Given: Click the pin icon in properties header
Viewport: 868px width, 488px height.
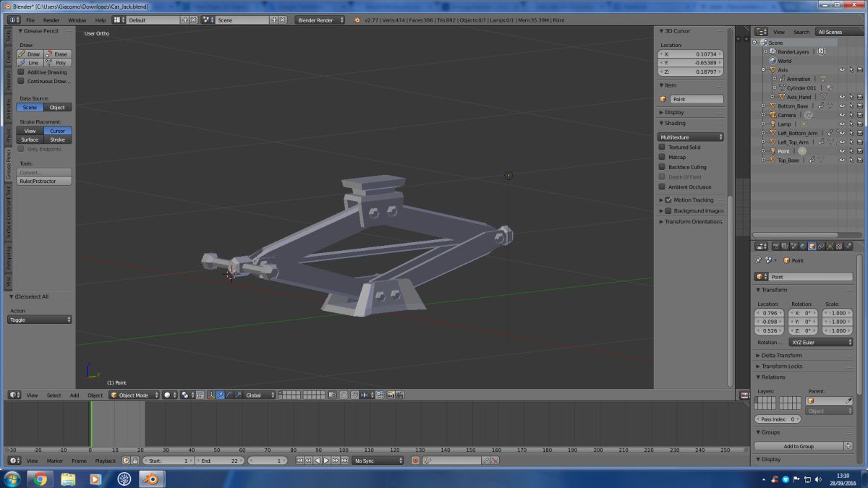Looking at the screenshot, I should click(x=759, y=260).
